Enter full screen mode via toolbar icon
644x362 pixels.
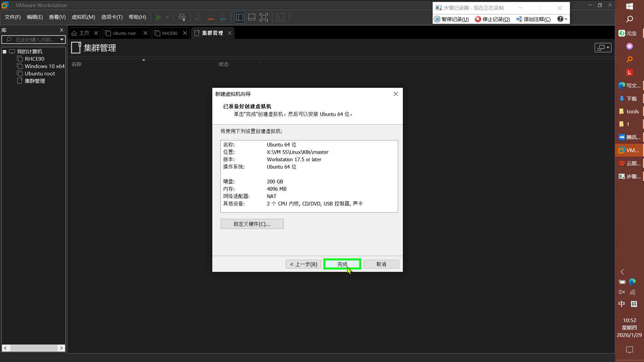[264, 17]
